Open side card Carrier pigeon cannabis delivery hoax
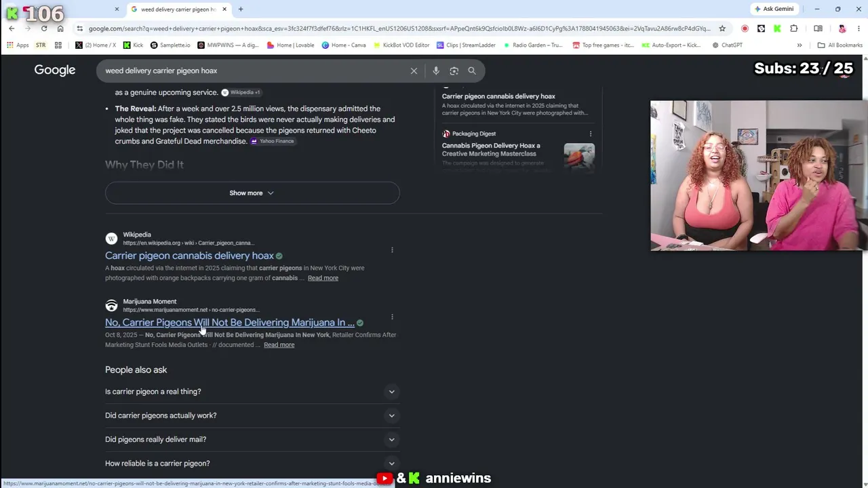 (498, 96)
